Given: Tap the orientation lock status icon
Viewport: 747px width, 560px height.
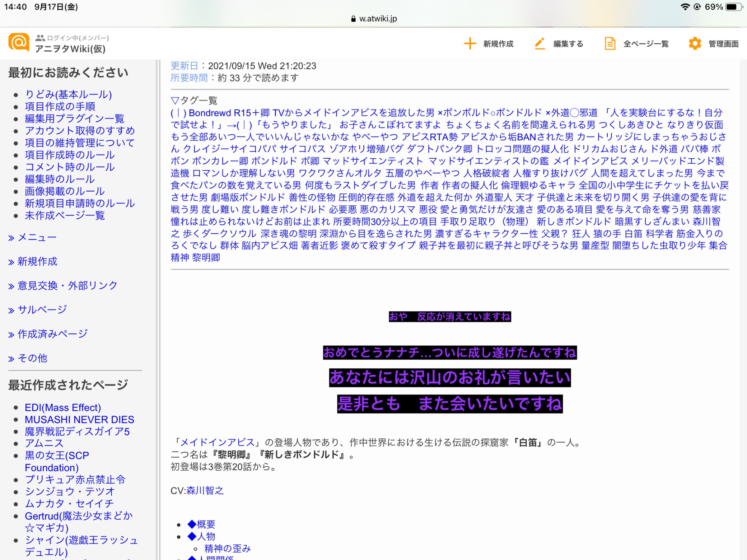Looking at the screenshot, I should coord(697,7).
